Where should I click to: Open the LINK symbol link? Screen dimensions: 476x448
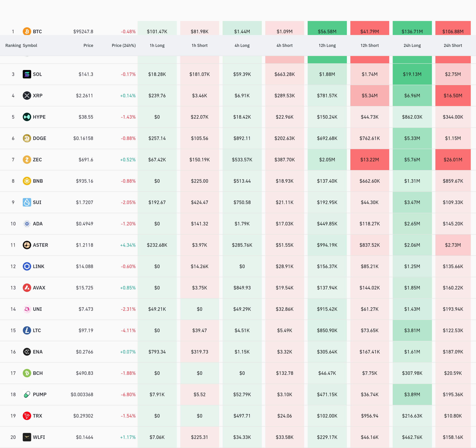point(38,267)
